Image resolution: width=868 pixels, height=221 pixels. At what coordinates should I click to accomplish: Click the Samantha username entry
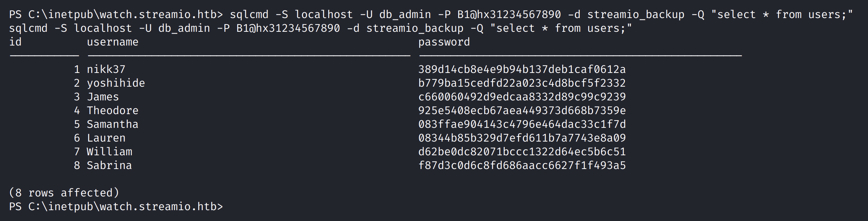(x=112, y=124)
